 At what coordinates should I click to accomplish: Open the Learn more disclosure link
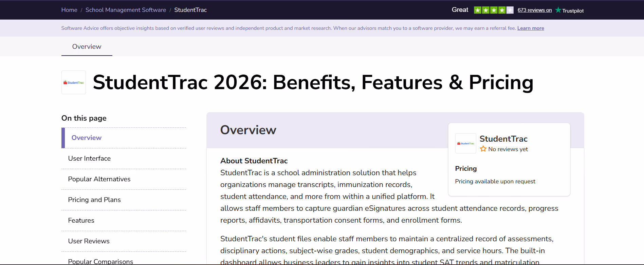pos(531,28)
